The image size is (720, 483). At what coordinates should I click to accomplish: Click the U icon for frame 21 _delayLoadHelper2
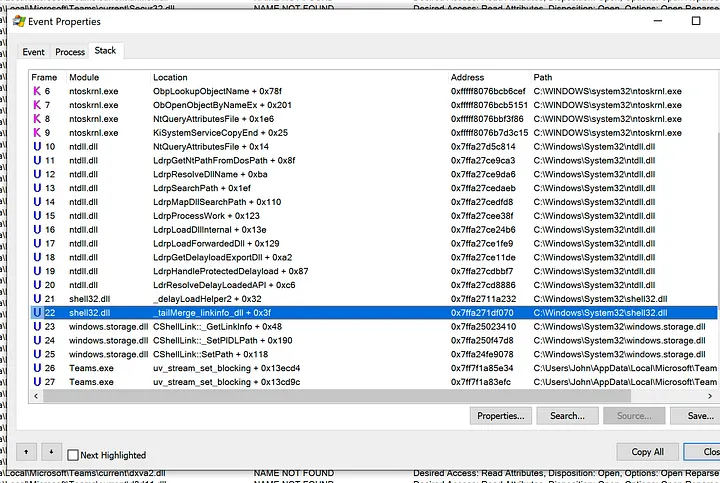[x=37, y=298]
